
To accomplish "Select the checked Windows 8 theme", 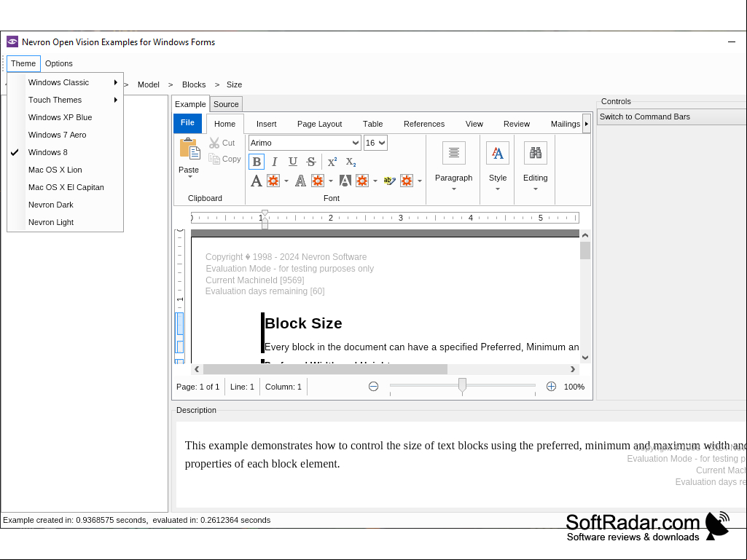I will (x=66, y=152).
